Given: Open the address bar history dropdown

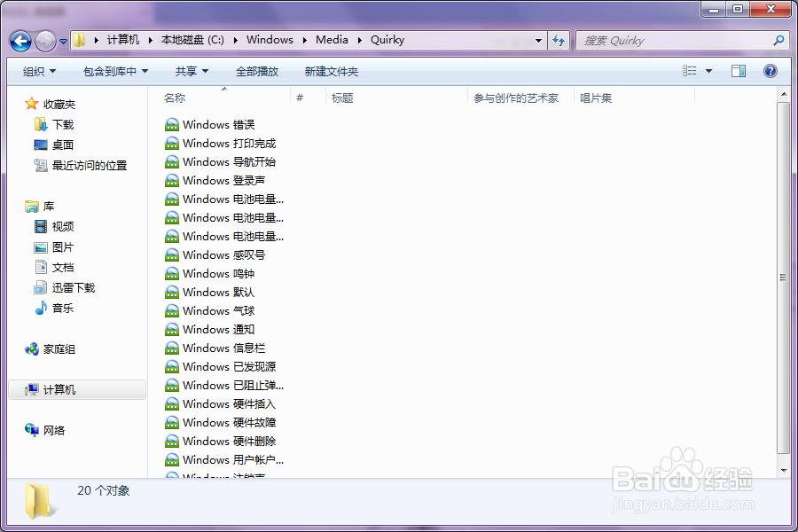Looking at the screenshot, I should (538, 41).
